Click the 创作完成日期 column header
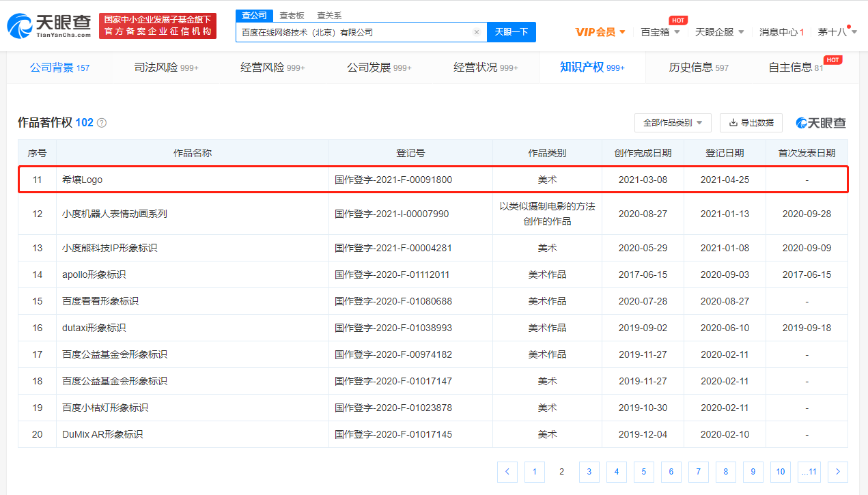Image resolution: width=868 pixels, height=495 pixels. click(x=643, y=153)
